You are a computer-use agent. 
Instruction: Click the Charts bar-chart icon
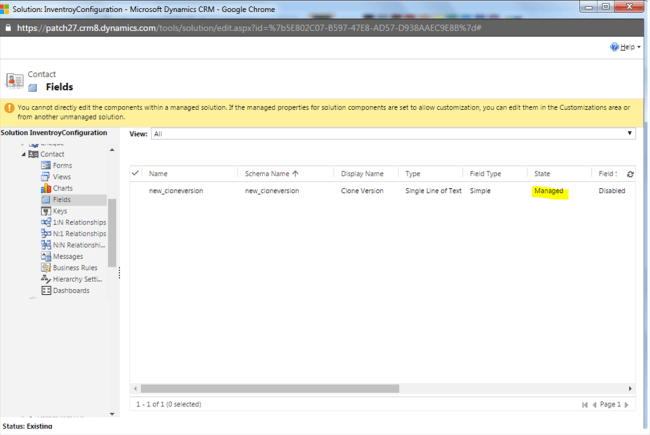tap(46, 188)
